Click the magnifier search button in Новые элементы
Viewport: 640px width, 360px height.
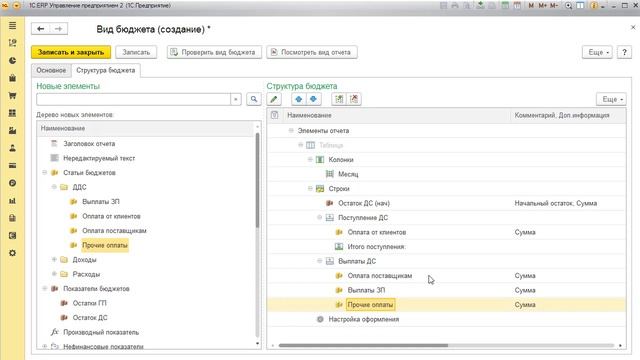254,99
